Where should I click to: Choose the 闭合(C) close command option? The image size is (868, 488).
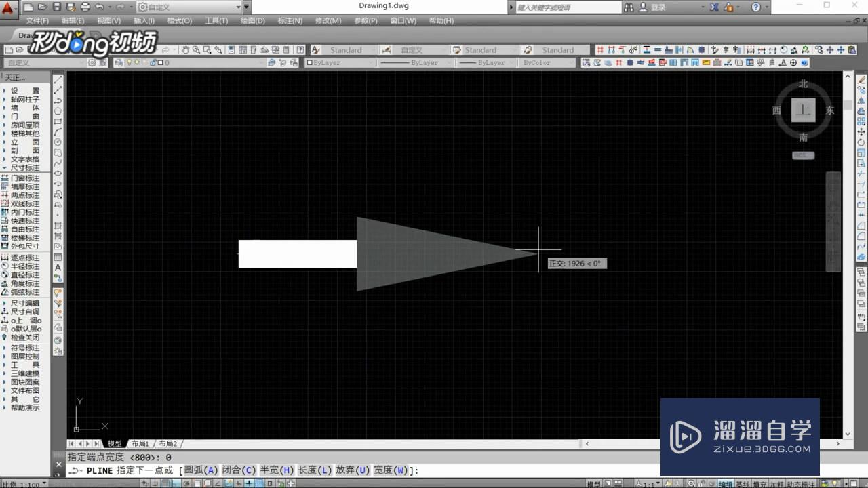(x=239, y=470)
